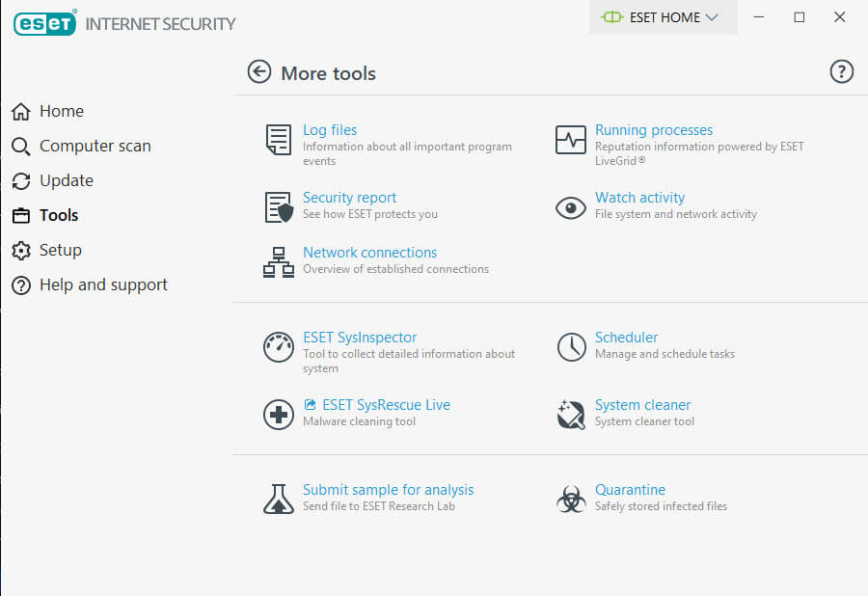Click the Help and support question icon
The width and height of the screenshot is (868, 596).
(x=21, y=285)
